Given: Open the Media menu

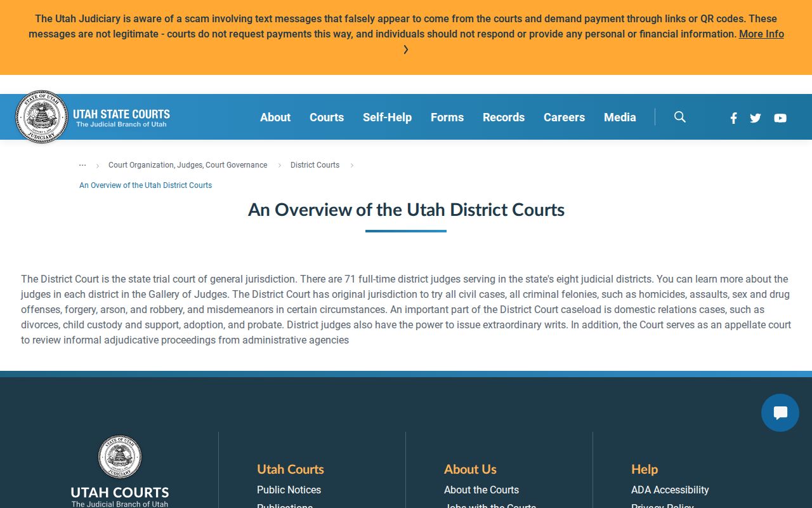Looking at the screenshot, I should [x=620, y=117].
